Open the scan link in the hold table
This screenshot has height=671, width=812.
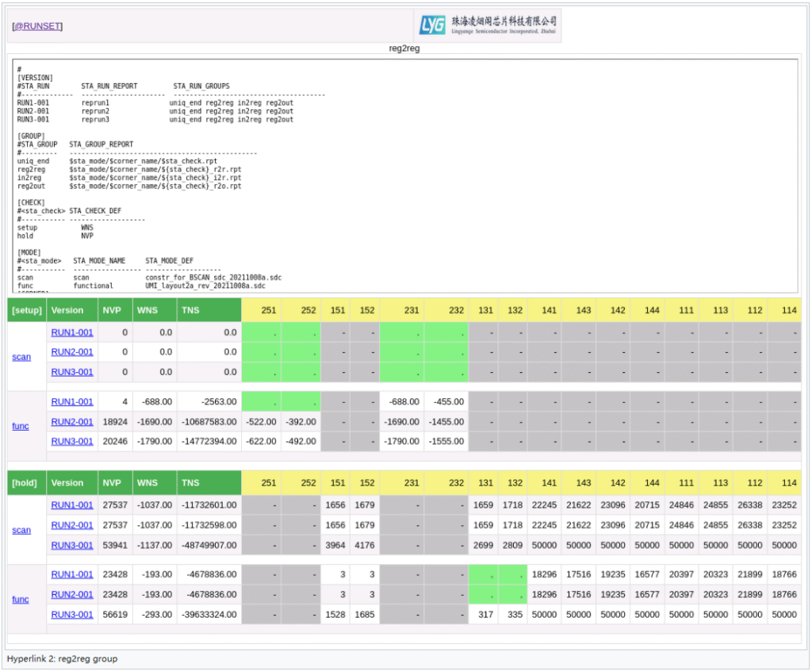click(21, 530)
